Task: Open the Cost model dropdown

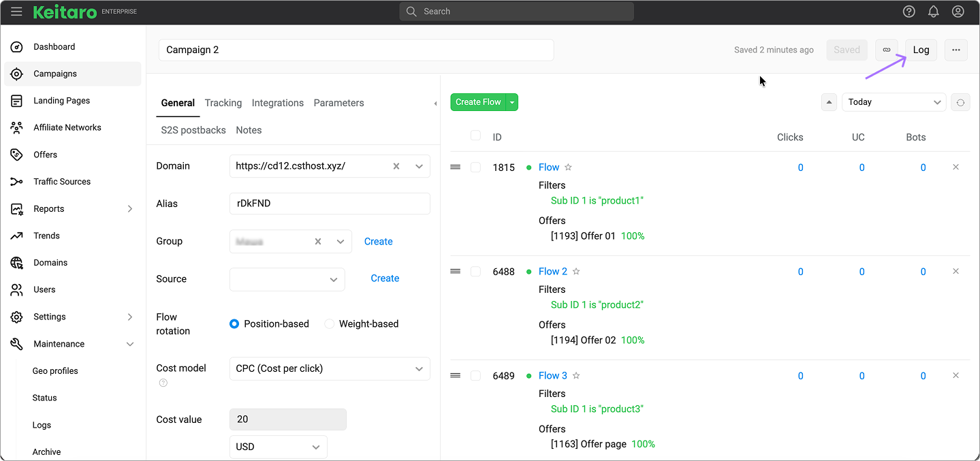Action: point(330,368)
